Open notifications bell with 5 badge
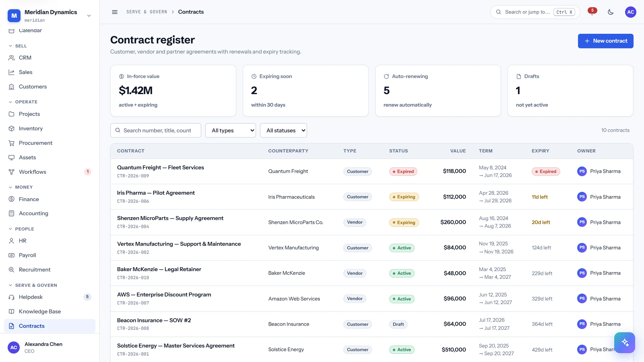Viewport: 644px width, 362px height. (592, 12)
